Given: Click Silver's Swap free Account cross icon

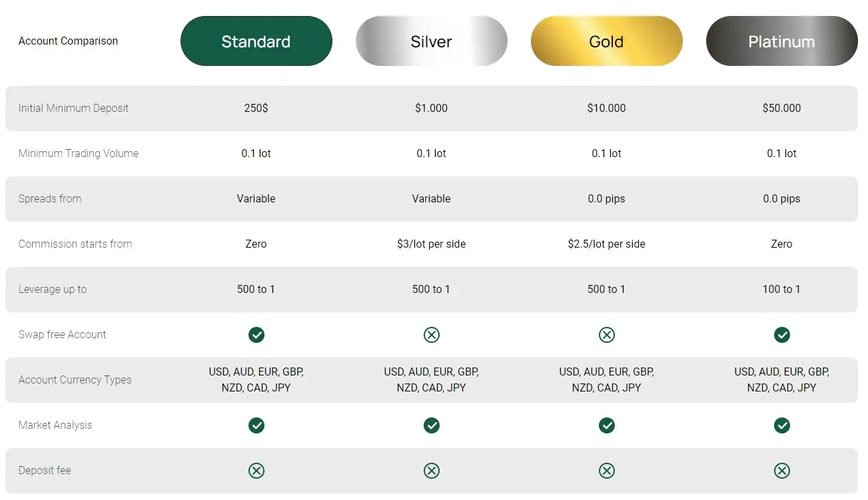Looking at the screenshot, I should pos(432,335).
